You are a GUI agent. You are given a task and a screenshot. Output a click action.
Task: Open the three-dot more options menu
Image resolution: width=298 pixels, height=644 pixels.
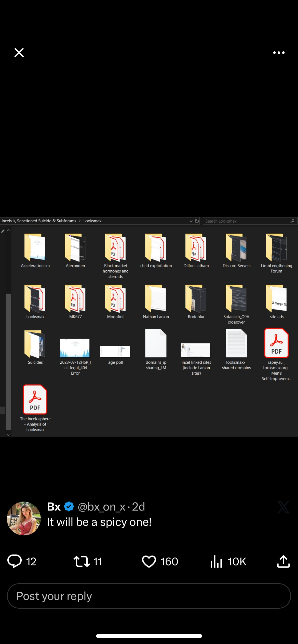tap(279, 53)
